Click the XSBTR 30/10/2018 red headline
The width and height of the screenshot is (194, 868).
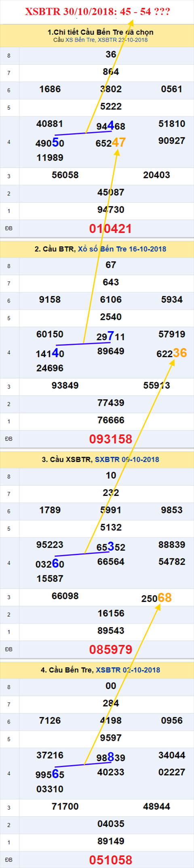(x=97, y=12)
